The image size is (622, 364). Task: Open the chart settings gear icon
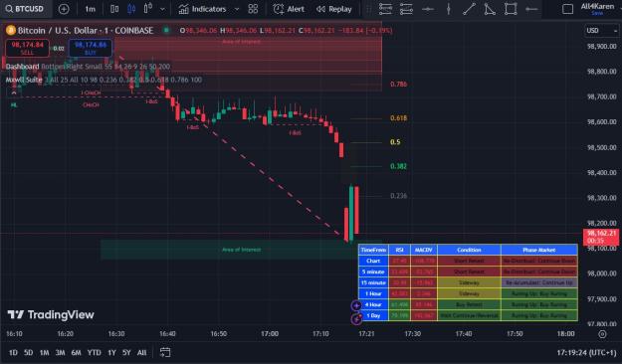[x=602, y=334]
